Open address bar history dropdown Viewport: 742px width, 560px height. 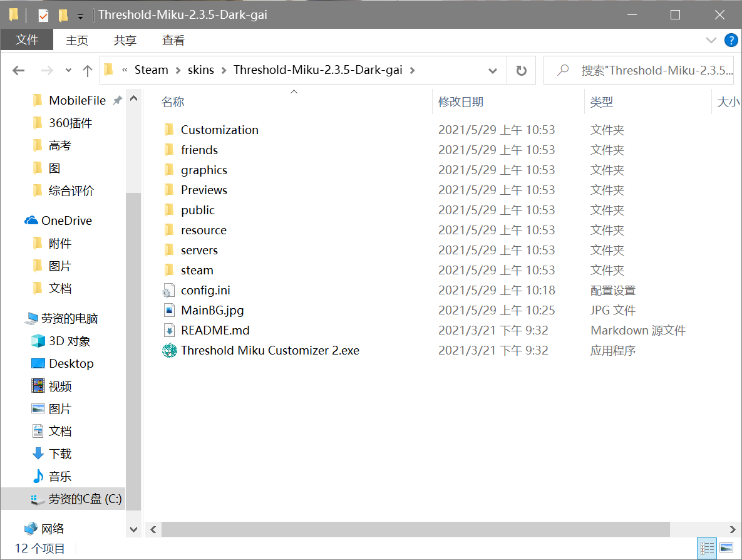493,71
